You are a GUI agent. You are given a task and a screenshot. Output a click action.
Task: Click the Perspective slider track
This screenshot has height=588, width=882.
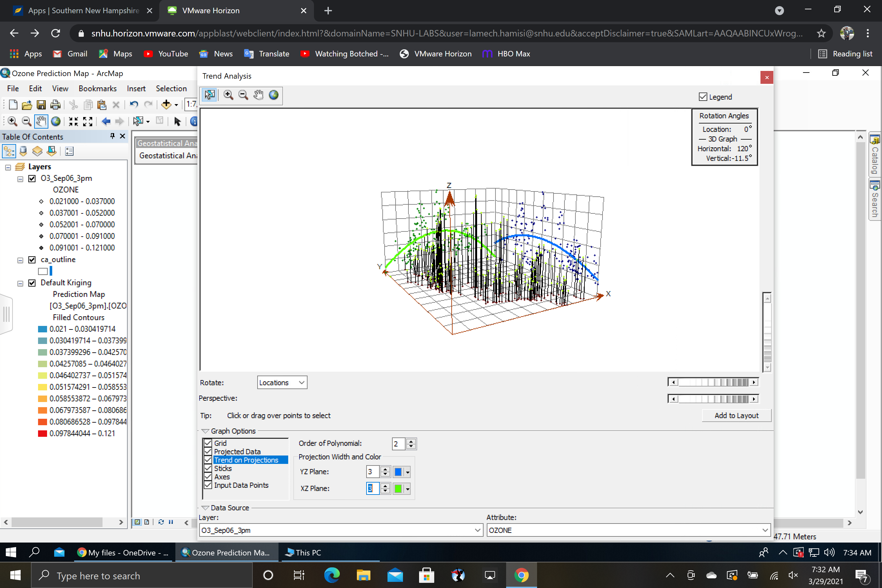[x=713, y=399]
